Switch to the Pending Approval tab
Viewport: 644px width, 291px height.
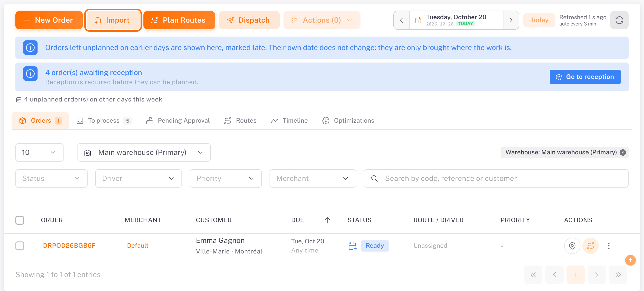[178, 121]
